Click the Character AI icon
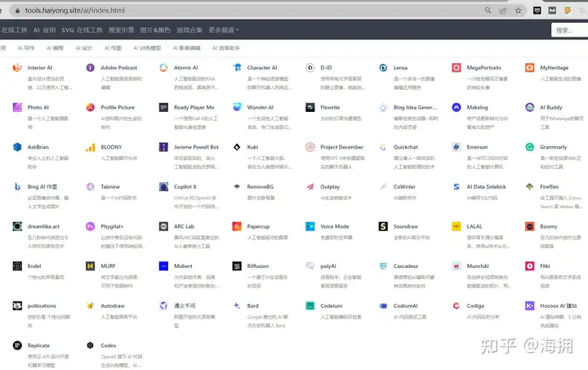588x370 pixels. tap(237, 68)
